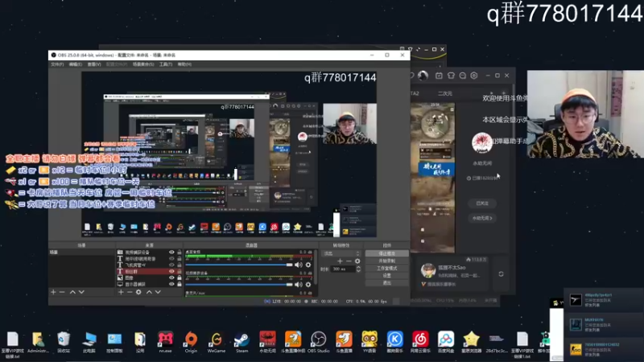Viewport: 644px width, 362px height.
Task: Open Edit menu in OBS
Action: pos(75,64)
